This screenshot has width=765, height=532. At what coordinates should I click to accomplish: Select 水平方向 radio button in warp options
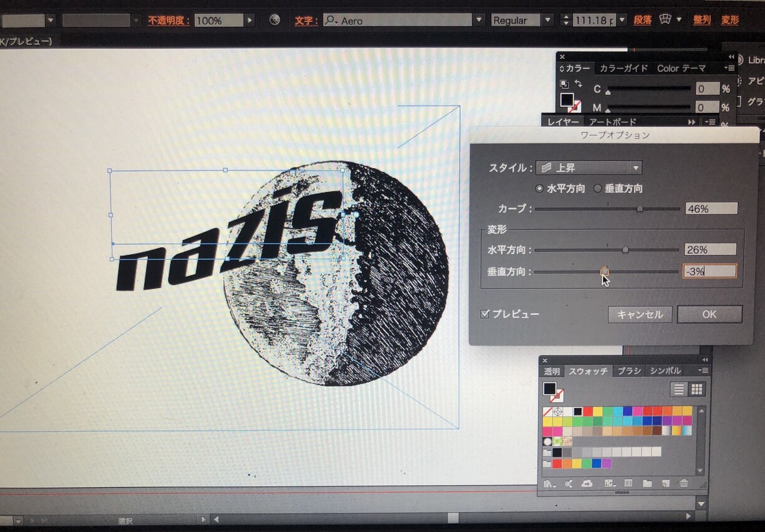[539, 188]
